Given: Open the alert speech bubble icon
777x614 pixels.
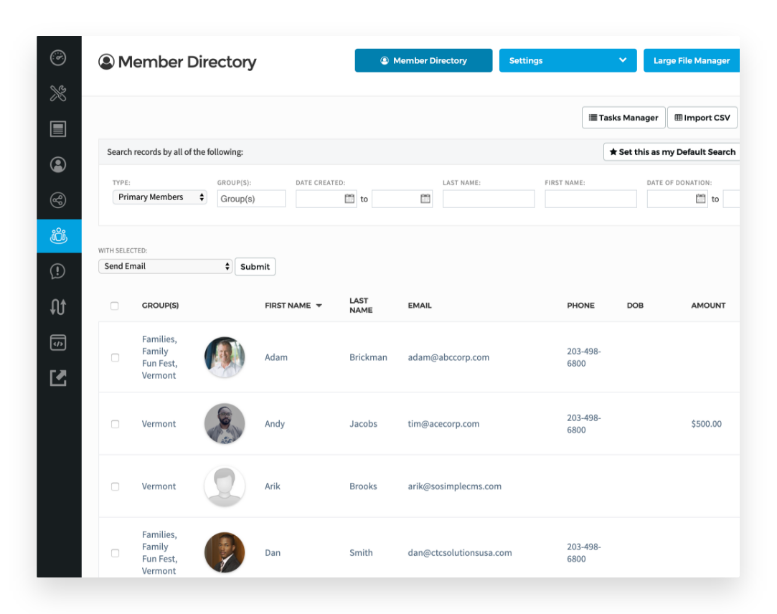Looking at the screenshot, I should (x=58, y=271).
